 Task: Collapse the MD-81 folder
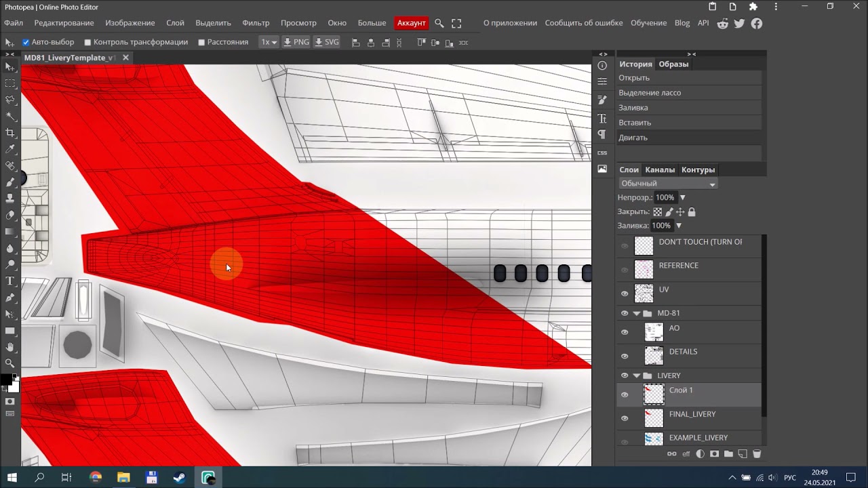pyautogui.click(x=637, y=313)
